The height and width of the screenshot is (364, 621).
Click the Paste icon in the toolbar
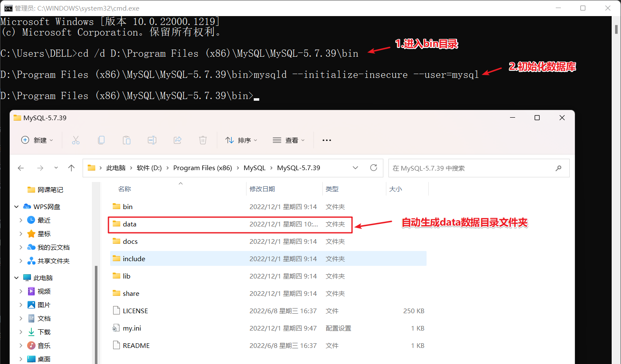coord(127,140)
